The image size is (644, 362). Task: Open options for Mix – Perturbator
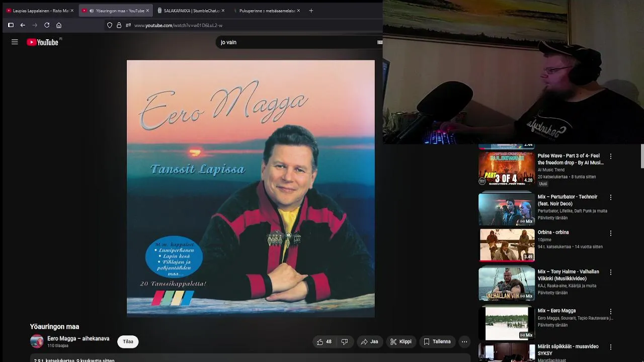pos(611,197)
